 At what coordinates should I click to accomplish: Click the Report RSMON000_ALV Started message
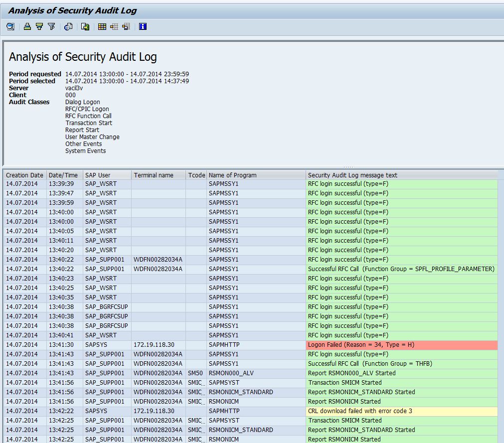[402, 373]
